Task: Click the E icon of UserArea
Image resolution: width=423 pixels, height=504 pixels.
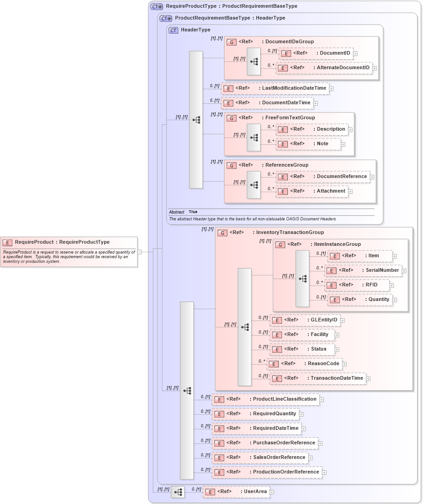Action: coord(210,492)
